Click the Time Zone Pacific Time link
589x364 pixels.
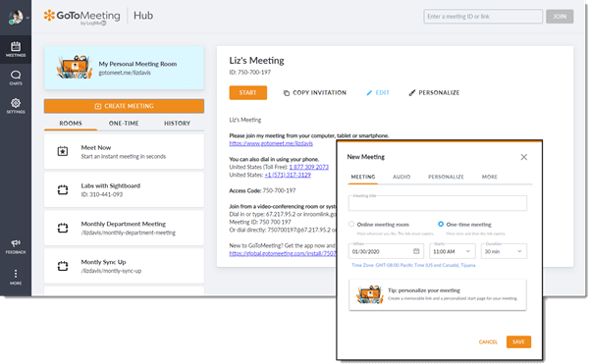[413, 265]
